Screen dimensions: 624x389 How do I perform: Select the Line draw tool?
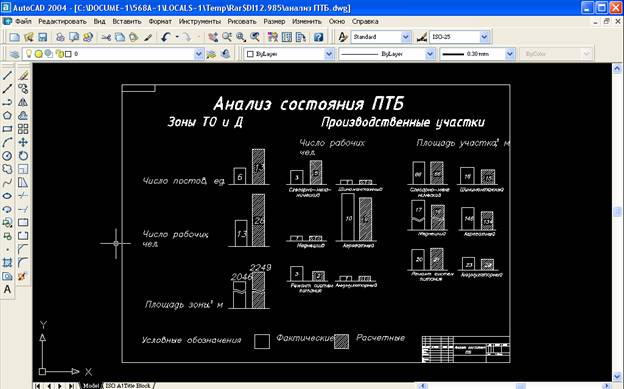click(7, 75)
